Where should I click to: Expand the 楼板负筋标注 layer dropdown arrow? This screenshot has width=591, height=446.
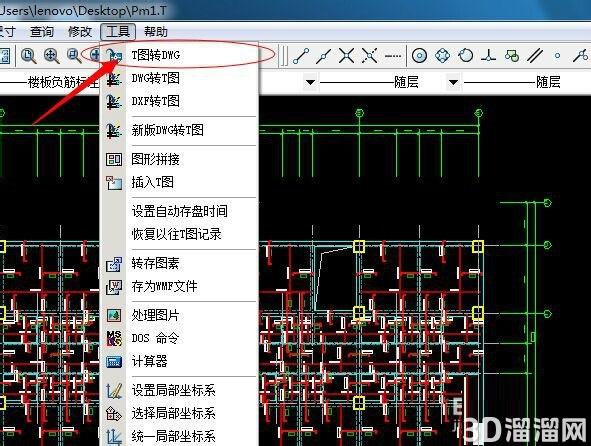(x=311, y=82)
